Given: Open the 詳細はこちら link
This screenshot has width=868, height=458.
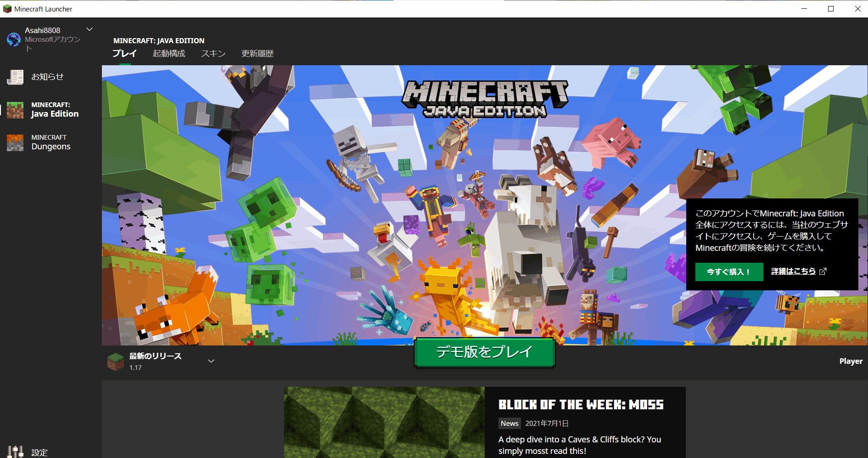Looking at the screenshot, I should [x=793, y=271].
